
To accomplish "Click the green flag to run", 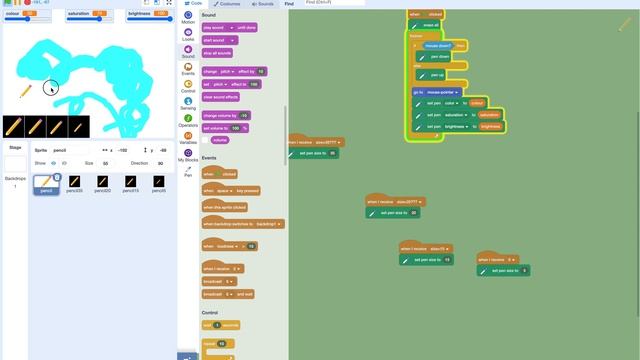I will (7, 2).
